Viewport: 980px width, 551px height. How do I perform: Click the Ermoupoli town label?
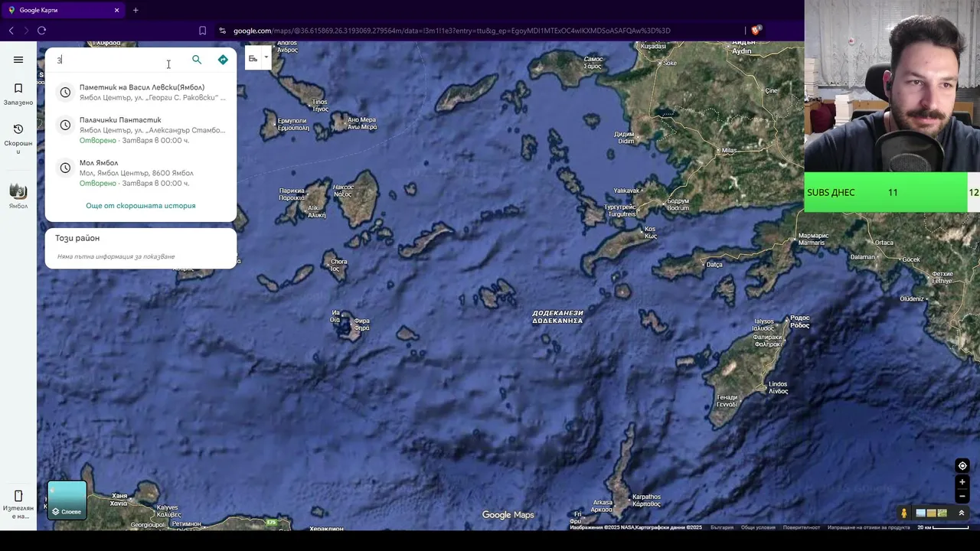click(292, 124)
